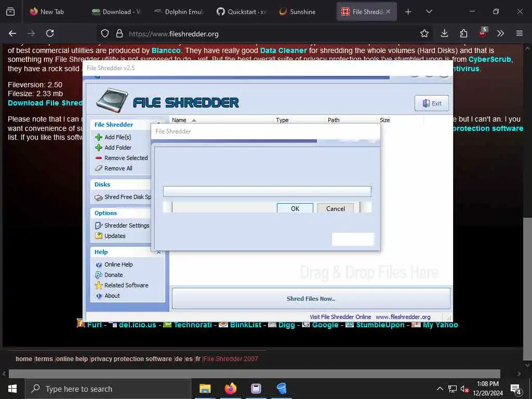Viewport: 532px width, 399px height.
Task: Click the page vertical scrollbar thumb
Action: [x=527, y=289]
